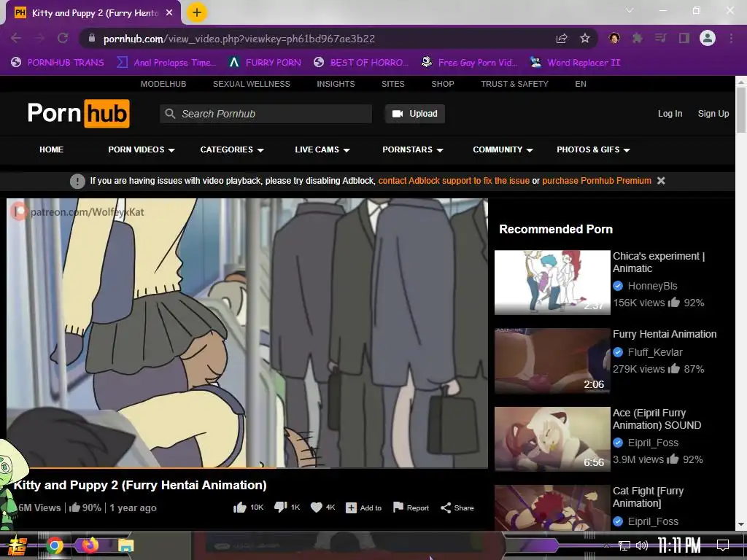Open the tab search chevron in title bar
The height and width of the screenshot is (560, 747).
click(x=630, y=10)
